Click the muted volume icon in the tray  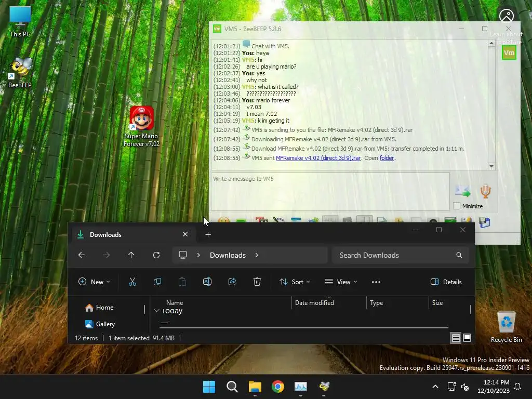pos(465,387)
